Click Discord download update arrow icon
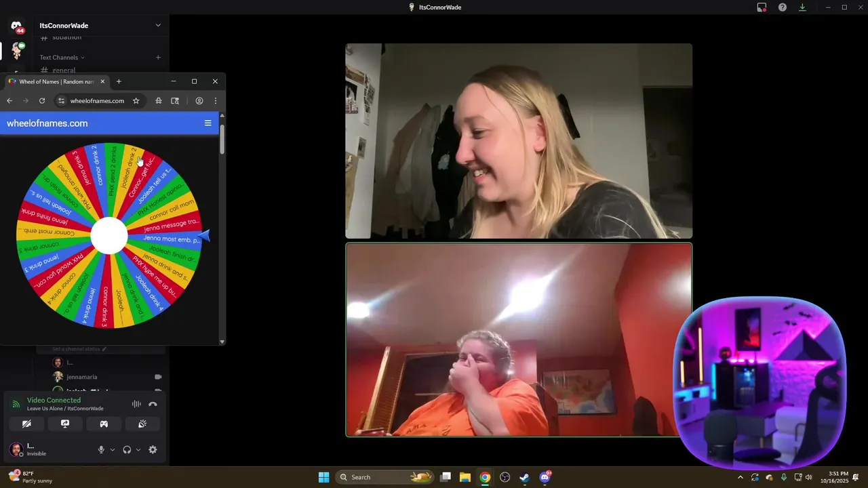The width and height of the screenshot is (868, 488). click(x=802, y=7)
